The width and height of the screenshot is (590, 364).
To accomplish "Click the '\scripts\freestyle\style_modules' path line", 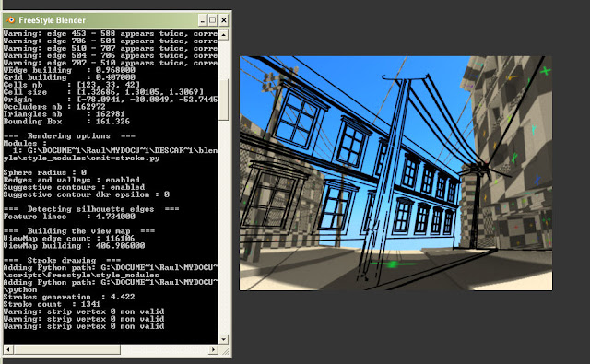I will coord(81,276).
